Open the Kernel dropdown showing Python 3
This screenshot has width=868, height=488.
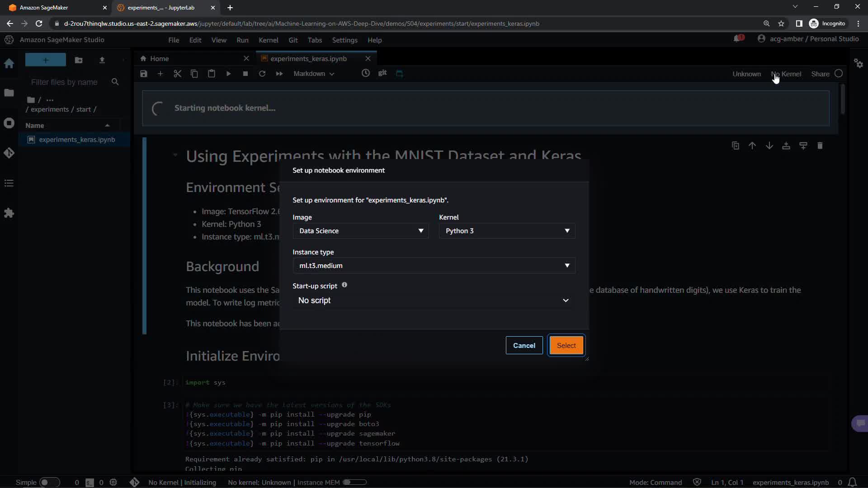(x=507, y=231)
